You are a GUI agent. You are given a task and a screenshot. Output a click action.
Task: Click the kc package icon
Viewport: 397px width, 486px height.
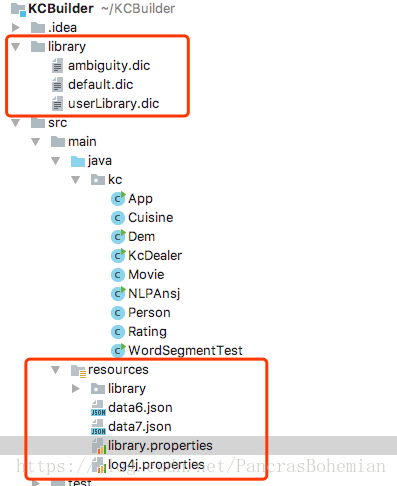pyautogui.click(x=98, y=180)
